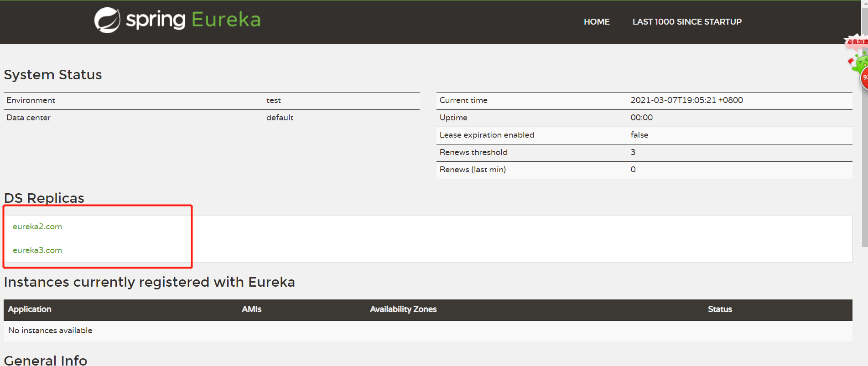Select the 00:00 uptime value
The height and width of the screenshot is (366, 868).
[x=641, y=118]
